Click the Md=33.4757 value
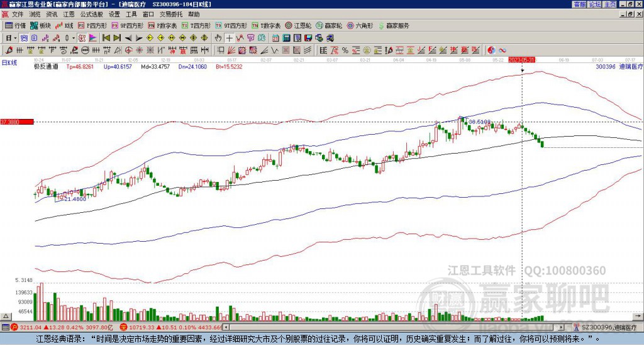This screenshot has height=345, width=644. pos(156,67)
